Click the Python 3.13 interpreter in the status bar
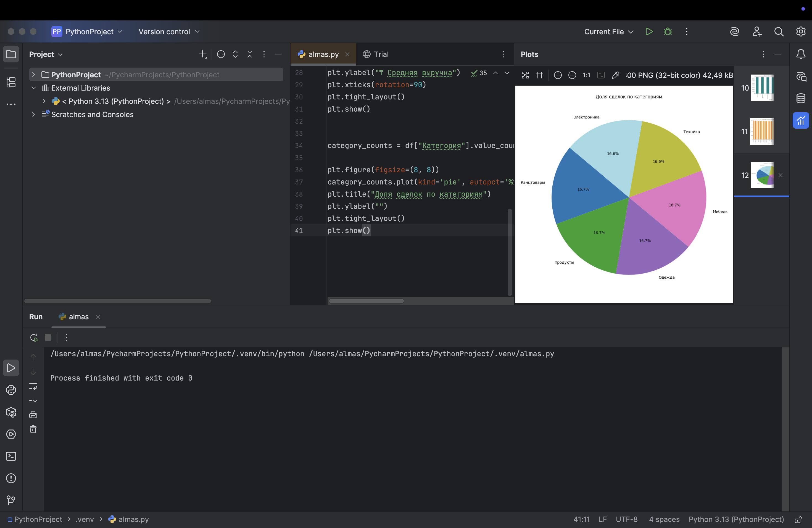 tap(736, 519)
